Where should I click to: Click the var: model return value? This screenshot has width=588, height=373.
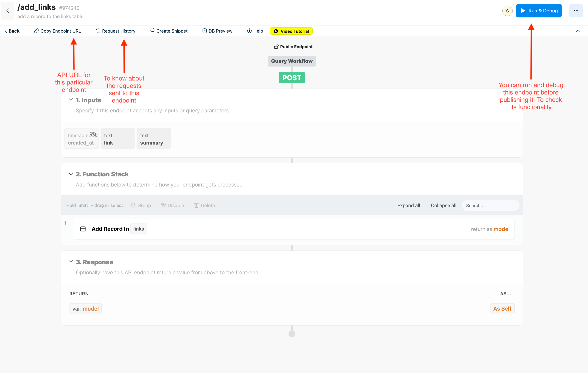[85, 309]
